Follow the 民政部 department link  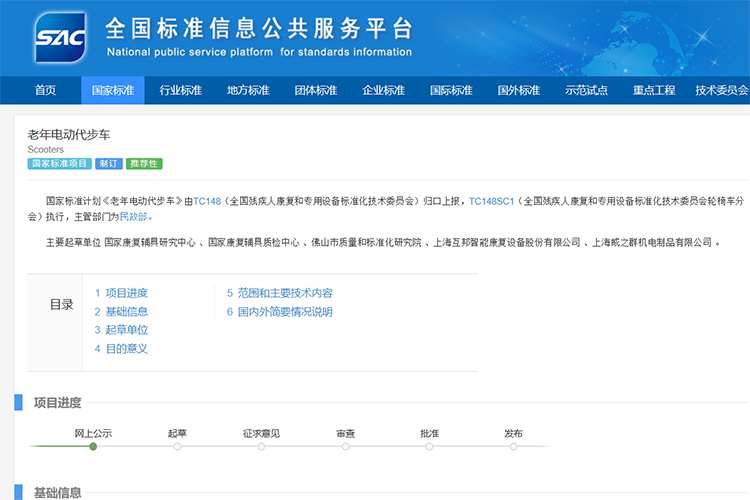(x=136, y=216)
